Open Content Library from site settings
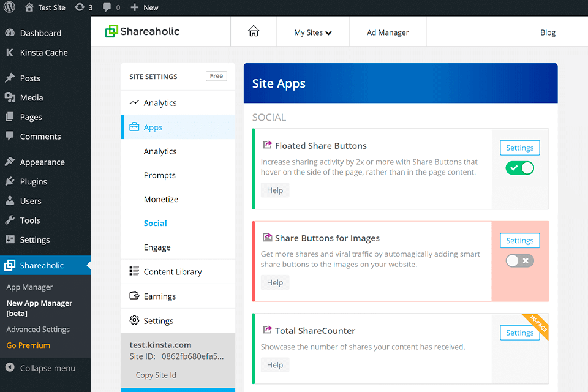Screen dimensions: 588x392 coord(172,272)
